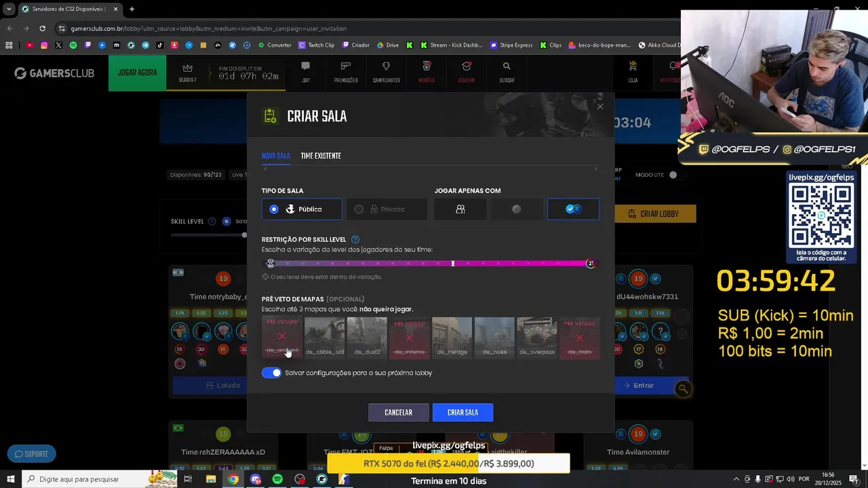Click the Jogar Agora button
This screenshot has width=868, height=488.
click(x=137, y=73)
